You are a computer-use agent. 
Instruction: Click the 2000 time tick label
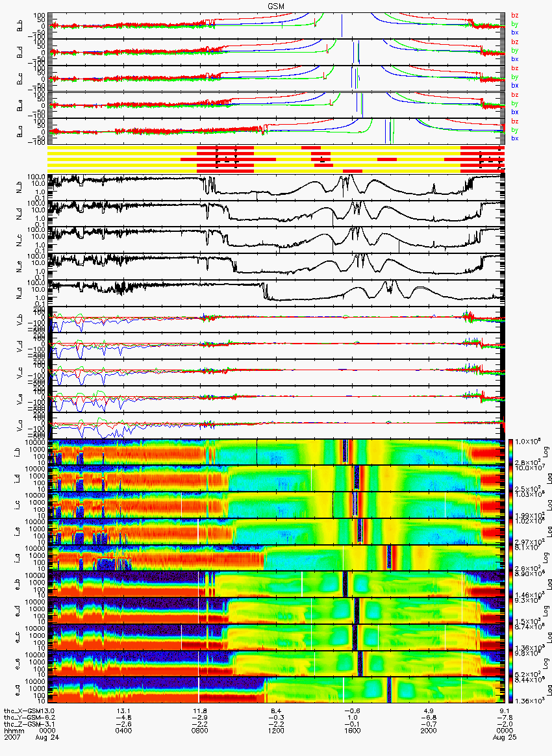click(x=429, y=731)
